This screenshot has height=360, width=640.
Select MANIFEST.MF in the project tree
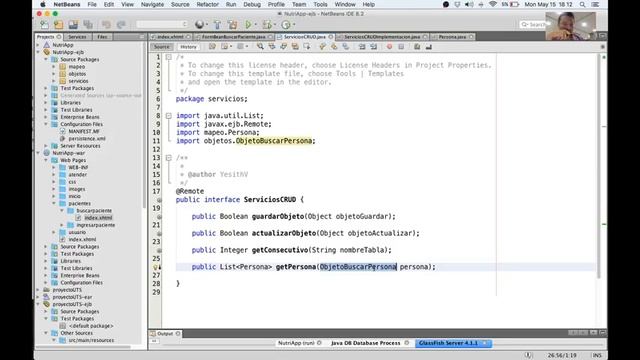pyautogui.click(x=84, y=131)
